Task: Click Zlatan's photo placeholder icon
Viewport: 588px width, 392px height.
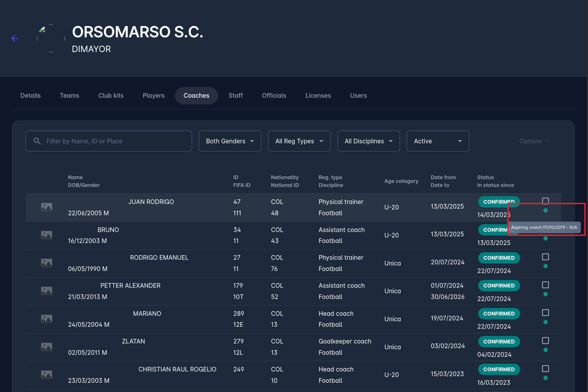Action: coord(46,347)
